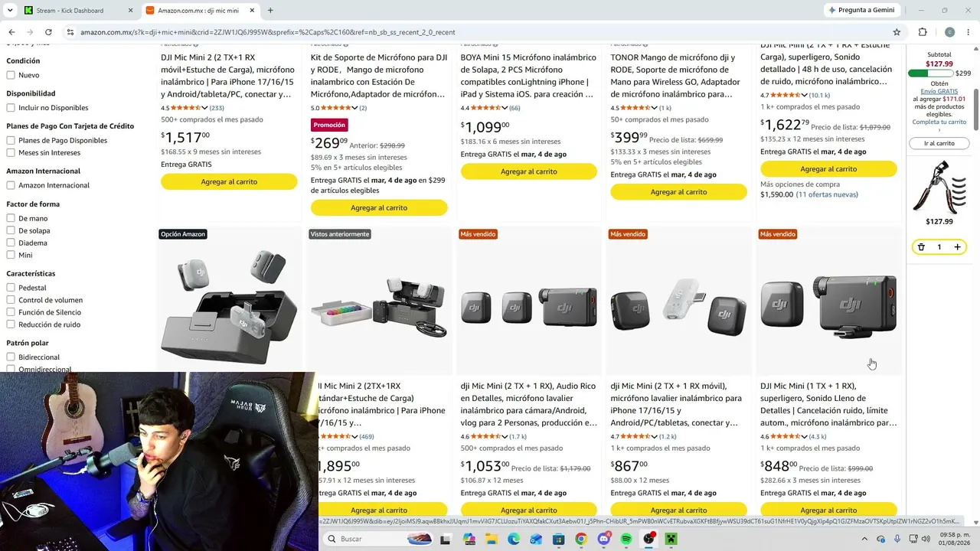Close the Kick Dashboard tab
Screen dimensions: 980x551
(x=130, y=11)
